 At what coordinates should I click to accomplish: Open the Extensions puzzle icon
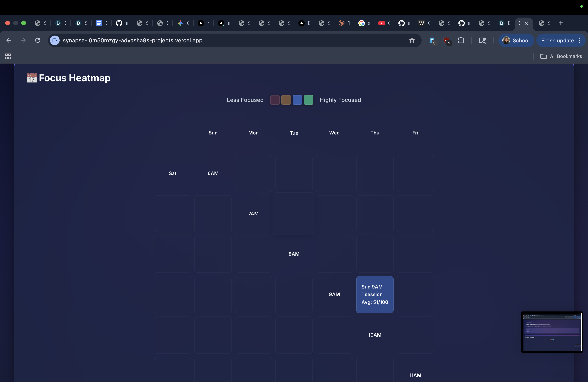tap(461, 40)
